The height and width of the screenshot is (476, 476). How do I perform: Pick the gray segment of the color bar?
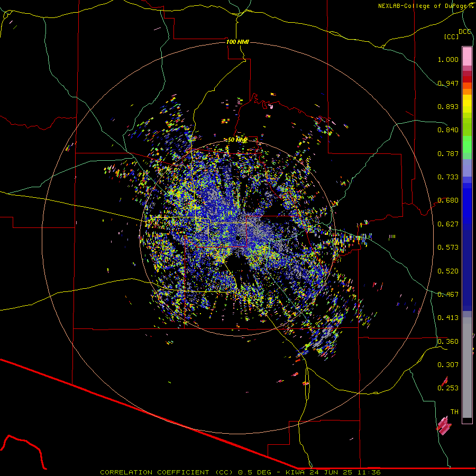(x=467, y=368)
